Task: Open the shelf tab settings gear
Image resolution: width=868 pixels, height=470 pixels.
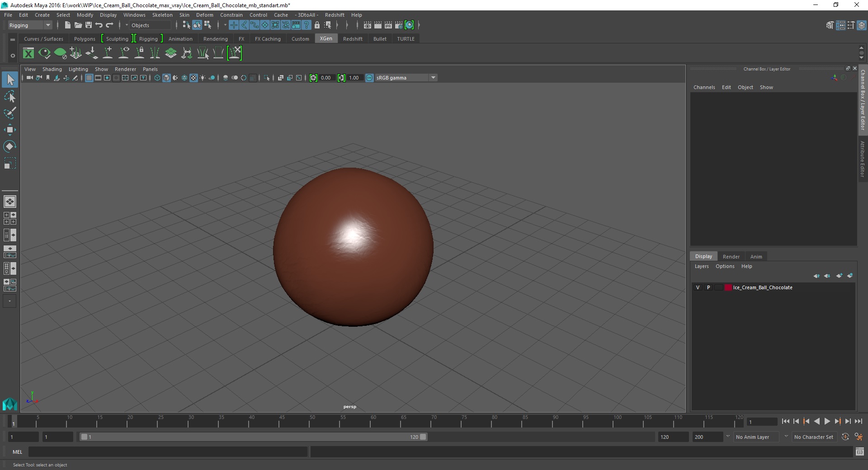Action: click(13, 56)
